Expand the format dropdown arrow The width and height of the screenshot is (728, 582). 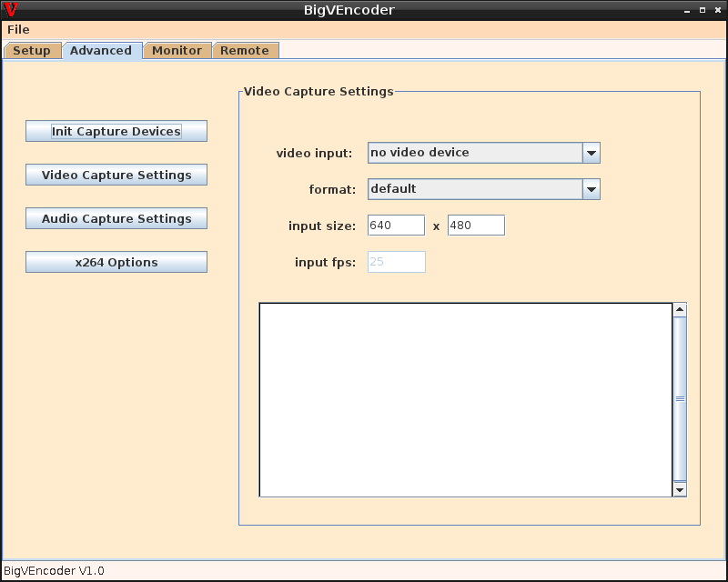pos(591,189)
